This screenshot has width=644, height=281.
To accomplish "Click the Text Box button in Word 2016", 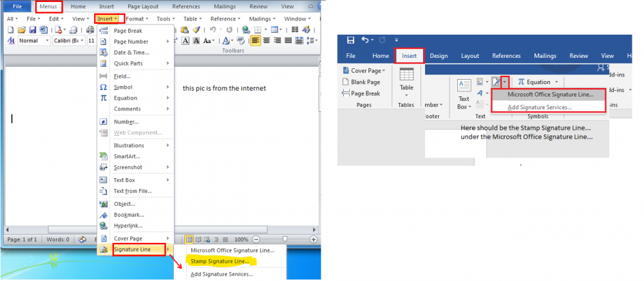I will (464, 95).
